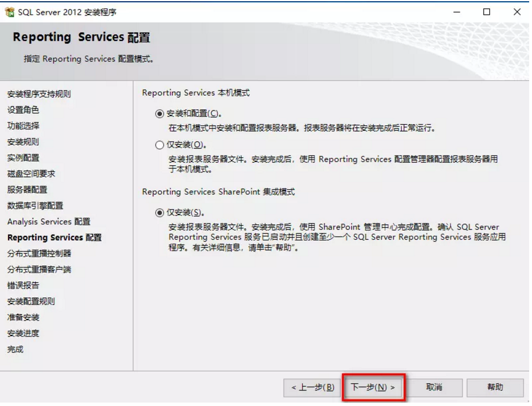The width and height of the screenshot is (532, 406).
Task: Open help with 帮助 button
Action: coord(495,387)
